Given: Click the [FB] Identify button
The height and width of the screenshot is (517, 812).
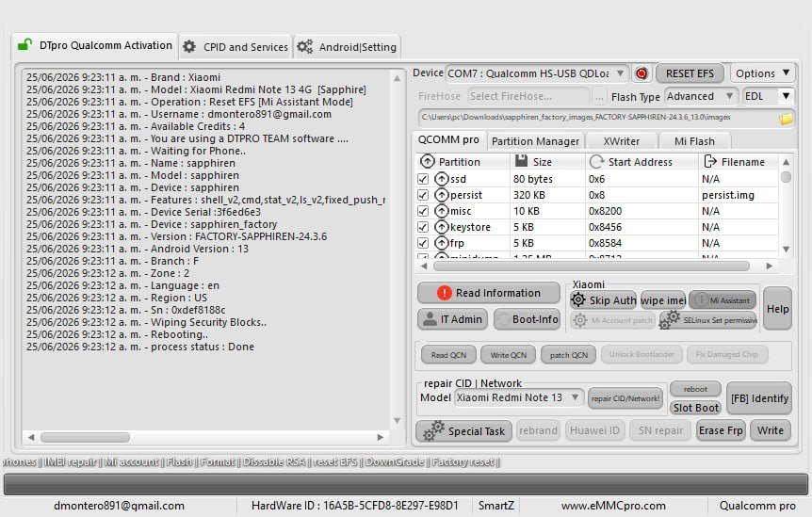Looking at the screenshot, I should tap(759, 398).
